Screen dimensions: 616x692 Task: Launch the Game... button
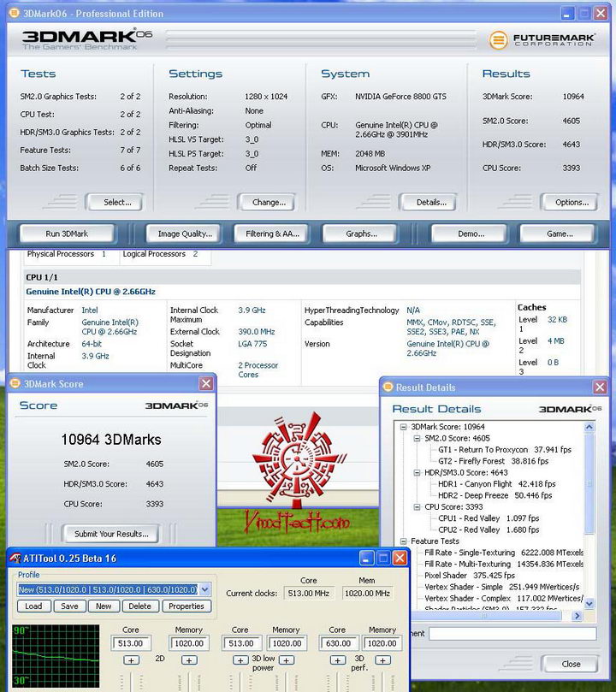click(x=558, y=234)
